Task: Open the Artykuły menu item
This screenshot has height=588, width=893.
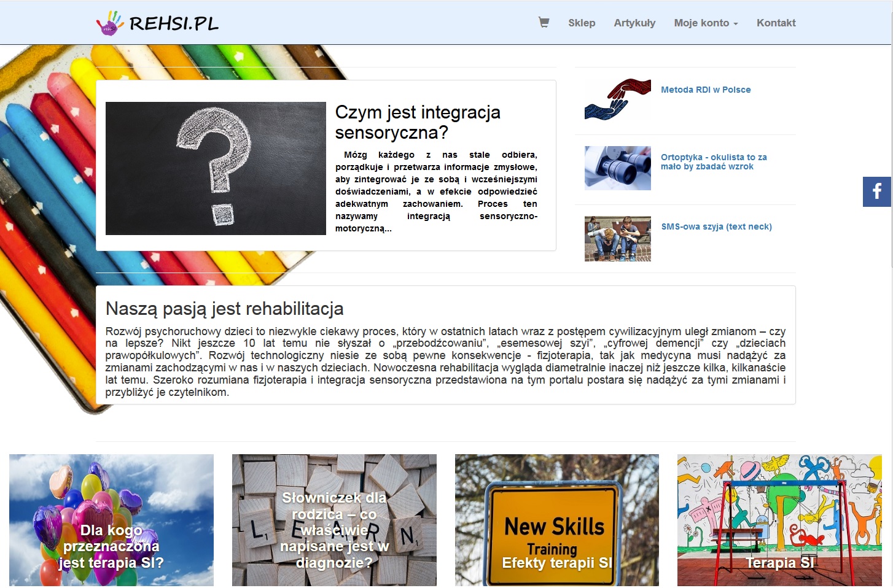Action: pyautogui.click(x=634, y=23)
